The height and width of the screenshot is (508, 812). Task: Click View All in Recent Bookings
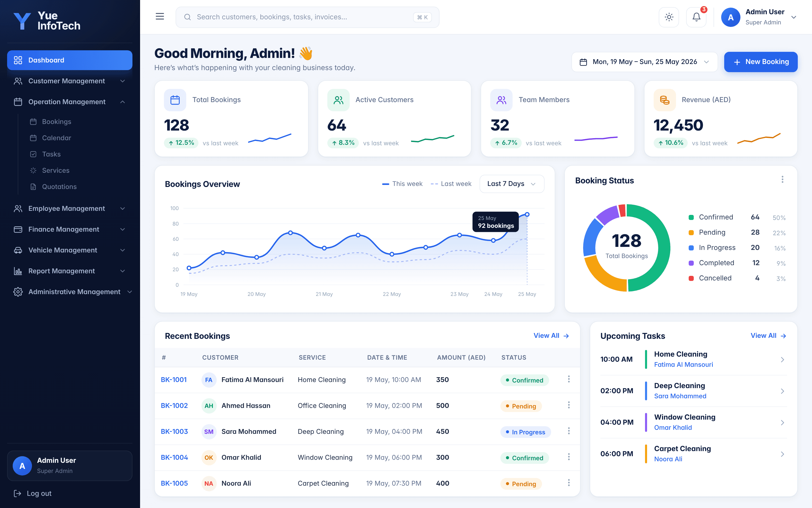(x=551, y=336)
